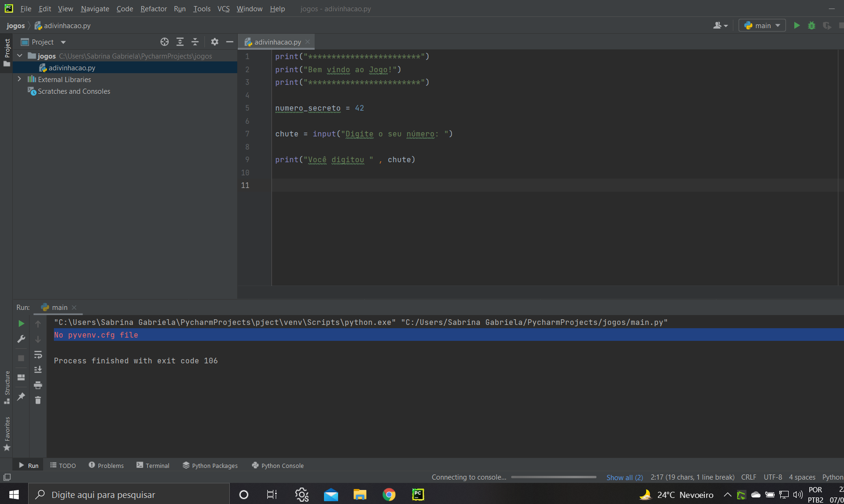Clear console output with trash icon
Viewport: 844px width, 504px height.
point(38,400)
